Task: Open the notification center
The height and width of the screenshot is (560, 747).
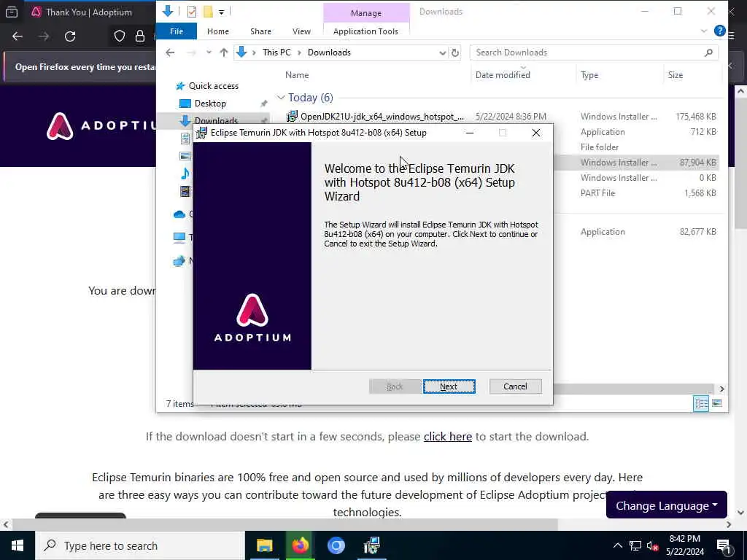Action: [724, 547]
